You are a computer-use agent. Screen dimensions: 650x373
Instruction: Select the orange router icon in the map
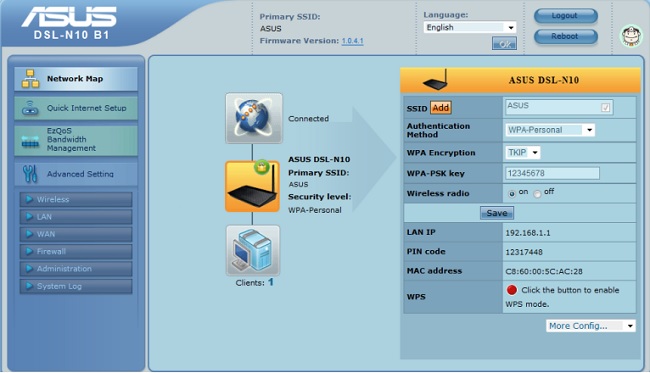[252, 186]
